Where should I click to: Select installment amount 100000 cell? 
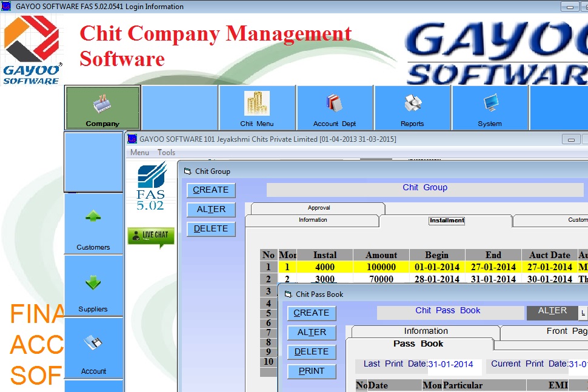381,267
